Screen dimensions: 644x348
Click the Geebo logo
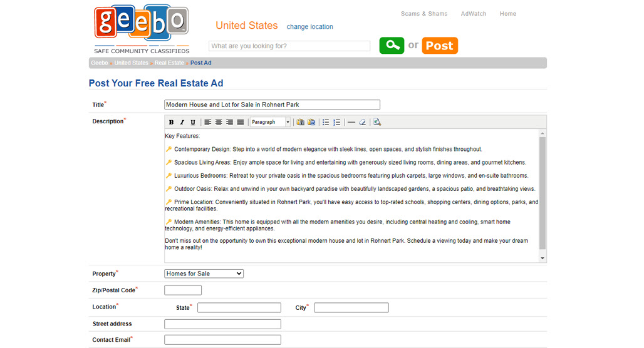point(142,29)
